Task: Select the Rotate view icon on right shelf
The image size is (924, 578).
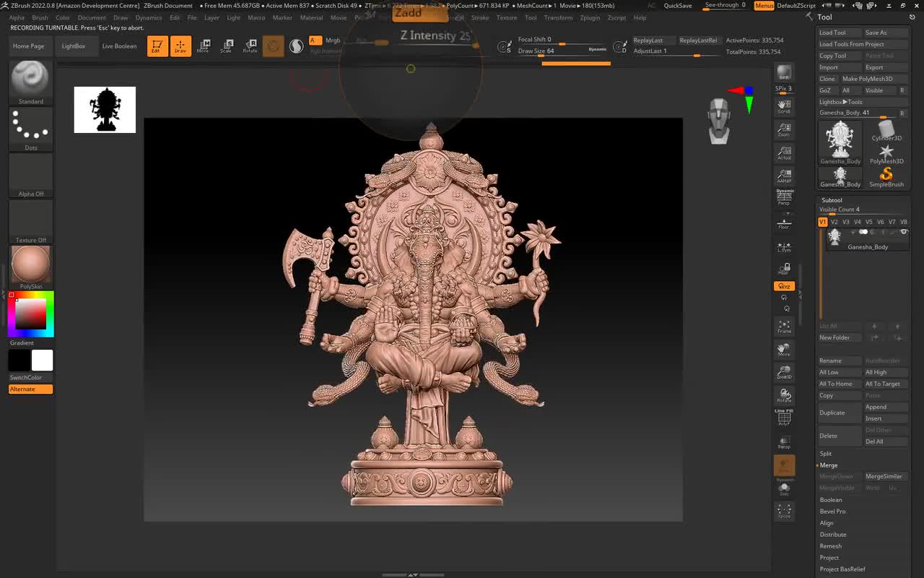Action: tap(784, 395)
